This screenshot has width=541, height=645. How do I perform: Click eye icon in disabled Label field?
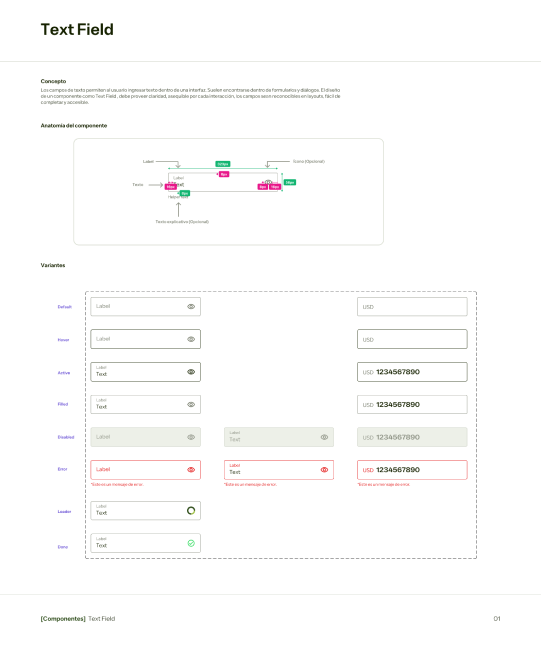(x=191, y=437)
